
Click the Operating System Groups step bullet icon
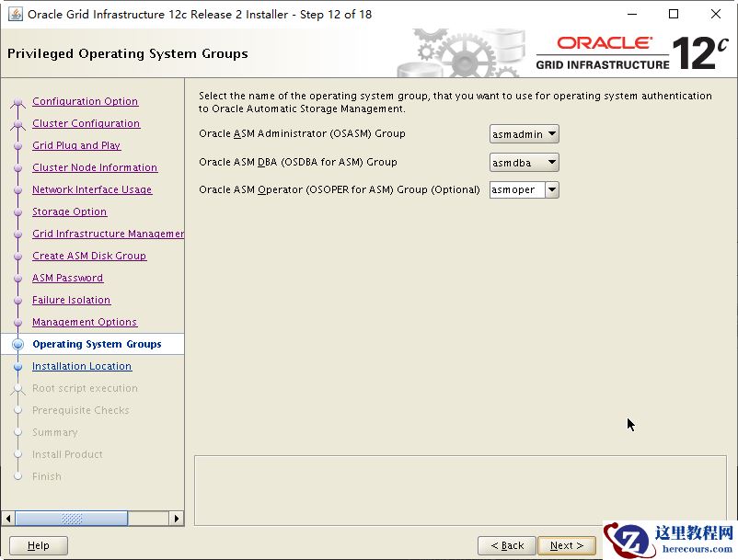pyautogui.click(x=17, y=344)
